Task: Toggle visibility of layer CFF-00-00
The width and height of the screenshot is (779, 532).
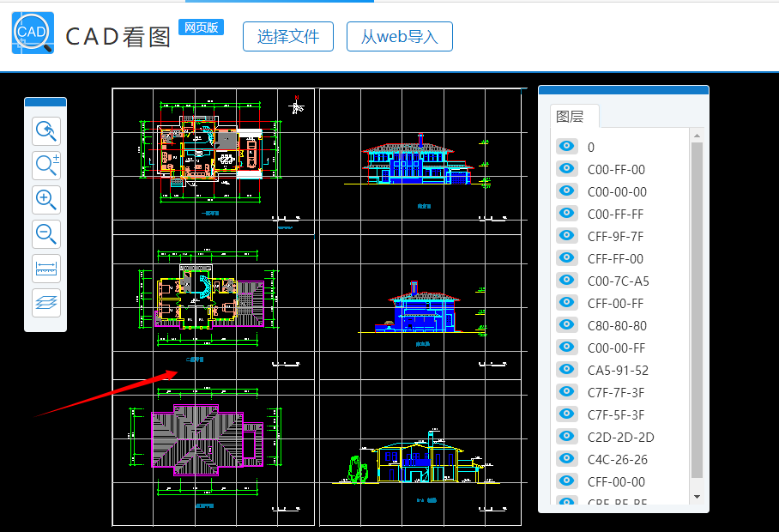Action: (566, 481)
